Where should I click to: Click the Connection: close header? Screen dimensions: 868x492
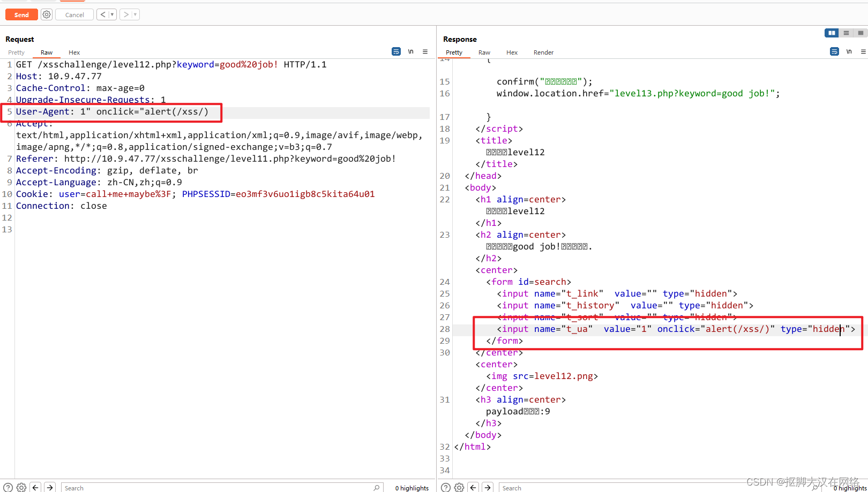point(62,206)
